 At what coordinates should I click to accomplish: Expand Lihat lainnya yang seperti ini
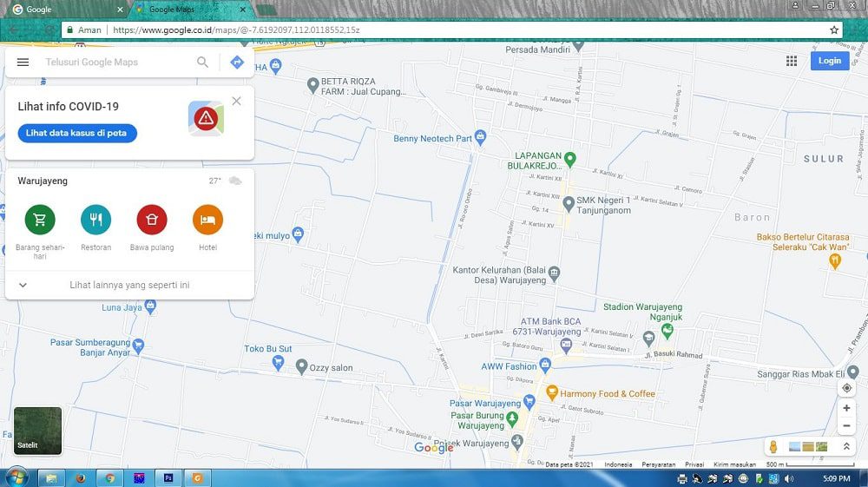coord(129,285)
